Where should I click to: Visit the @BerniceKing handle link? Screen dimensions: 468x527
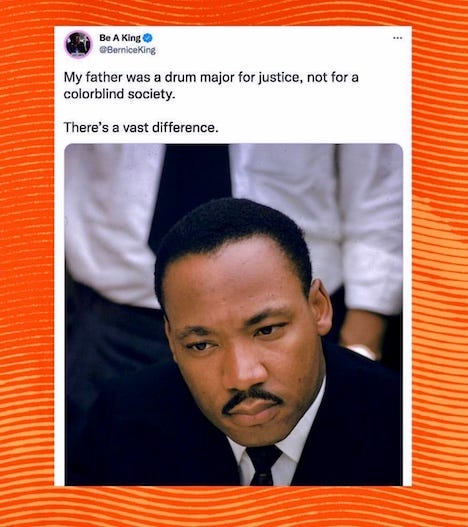point(127,50)
